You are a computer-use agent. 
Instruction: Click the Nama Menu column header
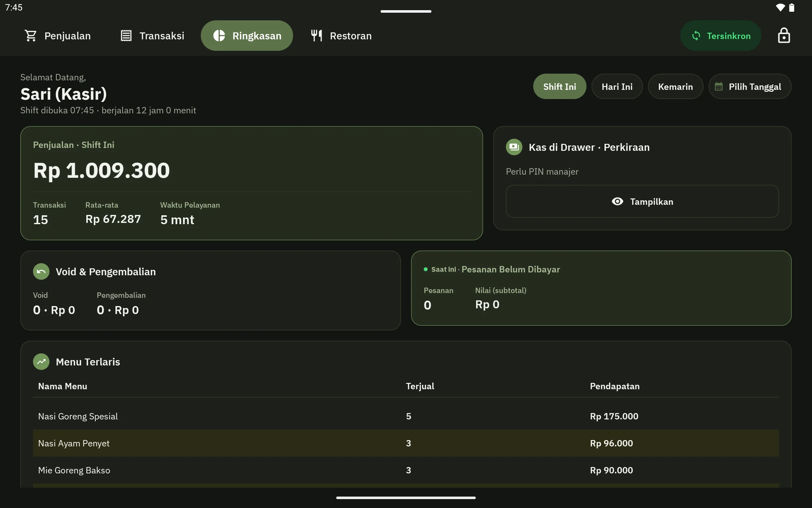(62, 386)
